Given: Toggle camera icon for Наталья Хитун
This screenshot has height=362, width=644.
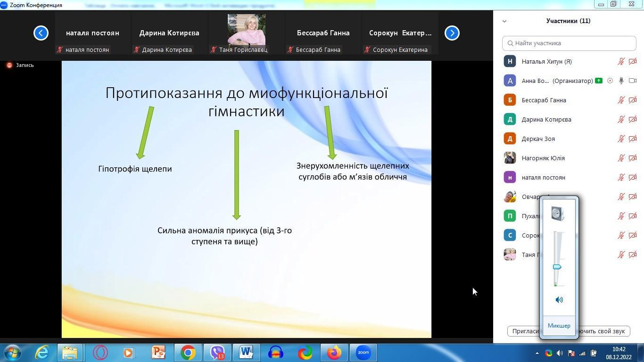Looking at the screenshot, I should [x=633, y=61].
